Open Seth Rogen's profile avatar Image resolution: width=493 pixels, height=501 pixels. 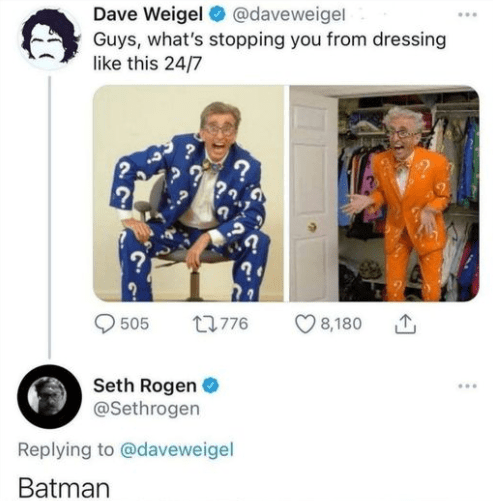point(49,397)
